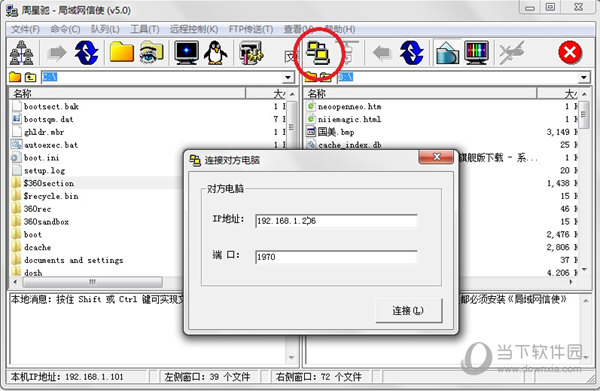The height and width of the screenshot is (391, 600).
Task: Open the 工具(T) menu
Action: click(x=145, y=29)
